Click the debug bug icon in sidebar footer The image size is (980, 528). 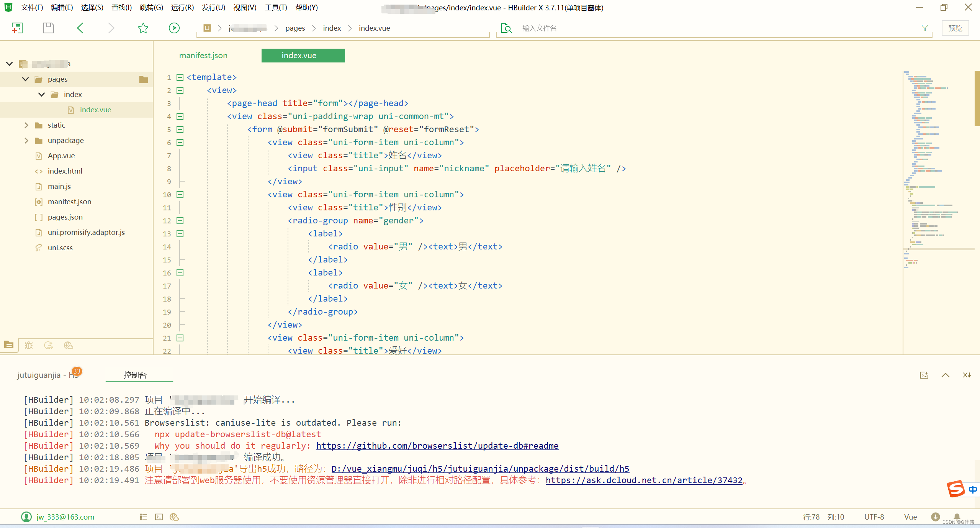pos(29,345)
